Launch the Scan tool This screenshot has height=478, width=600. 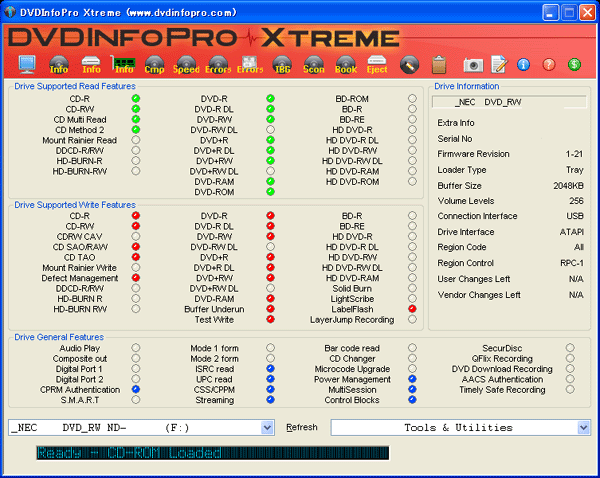tap(314, 65)
